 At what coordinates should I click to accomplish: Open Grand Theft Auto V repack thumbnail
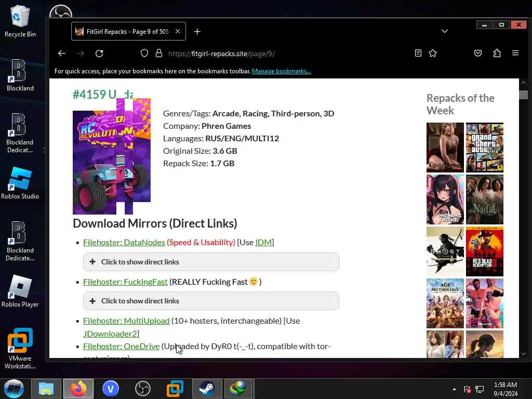pyautogui.click(x=485, y=148)
